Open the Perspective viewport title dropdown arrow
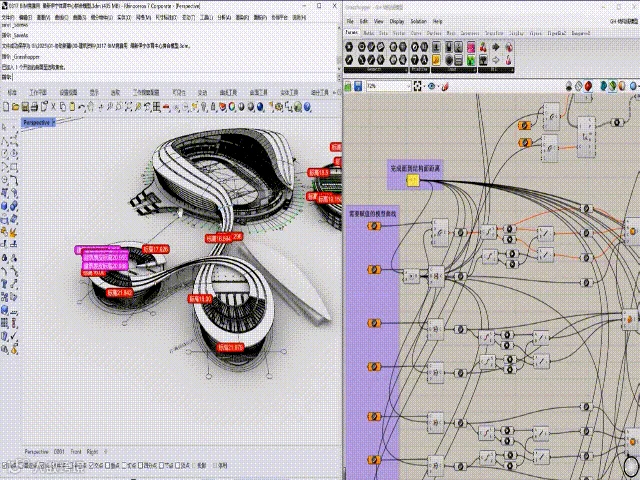The height and width of the screenshot is (480, 640). pyautogui.click(x=53, y=122)
